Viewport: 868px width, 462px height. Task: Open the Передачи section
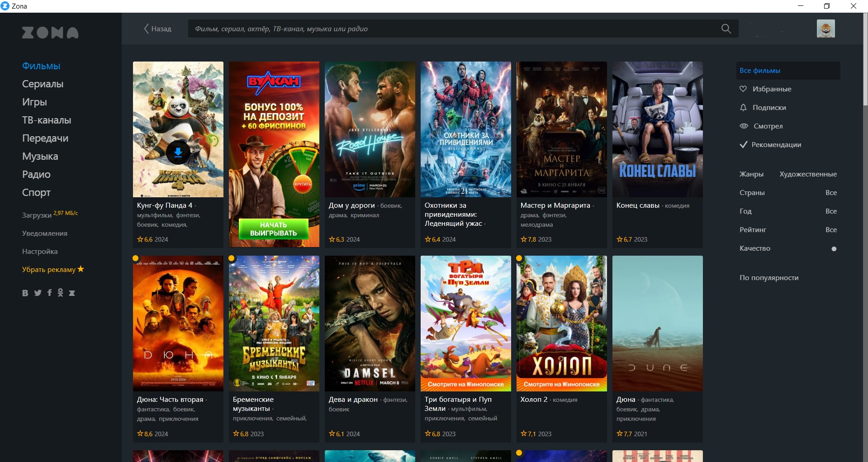point(45,138)
